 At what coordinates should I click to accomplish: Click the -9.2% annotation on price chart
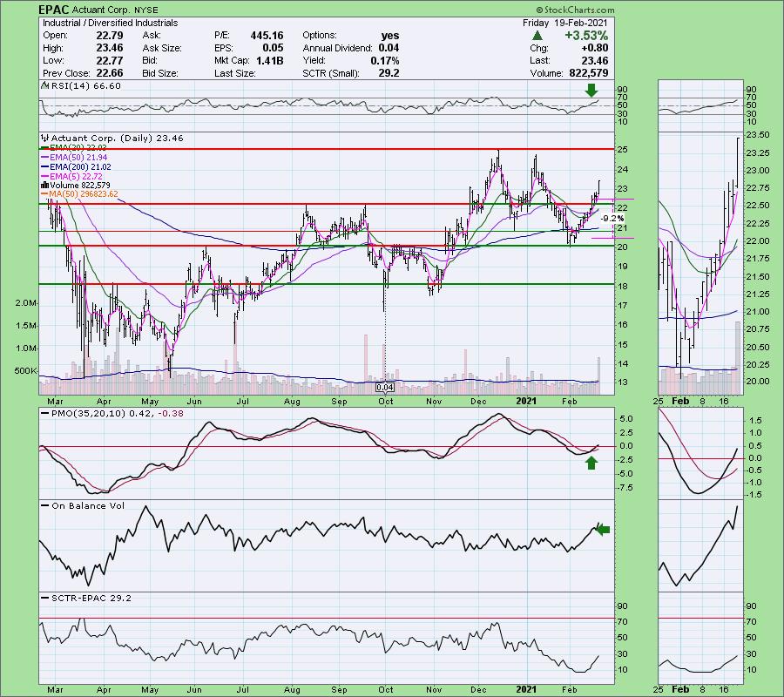coord(612,219)
